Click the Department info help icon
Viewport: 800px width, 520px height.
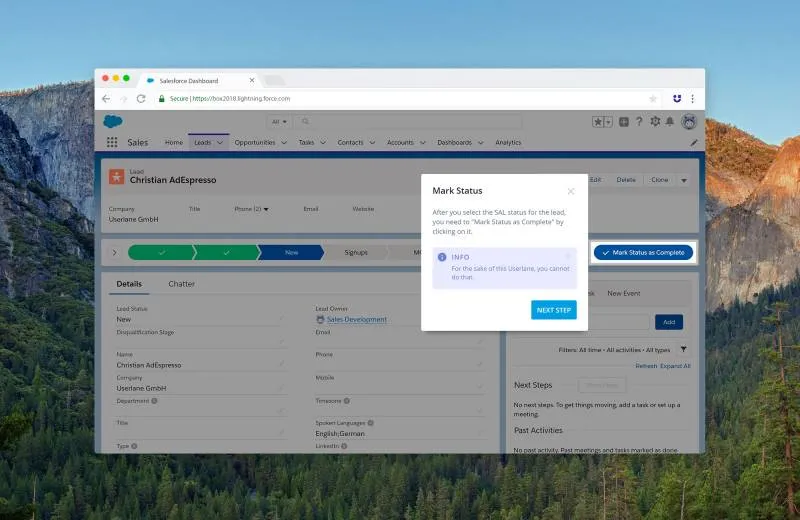click(154, 401)
